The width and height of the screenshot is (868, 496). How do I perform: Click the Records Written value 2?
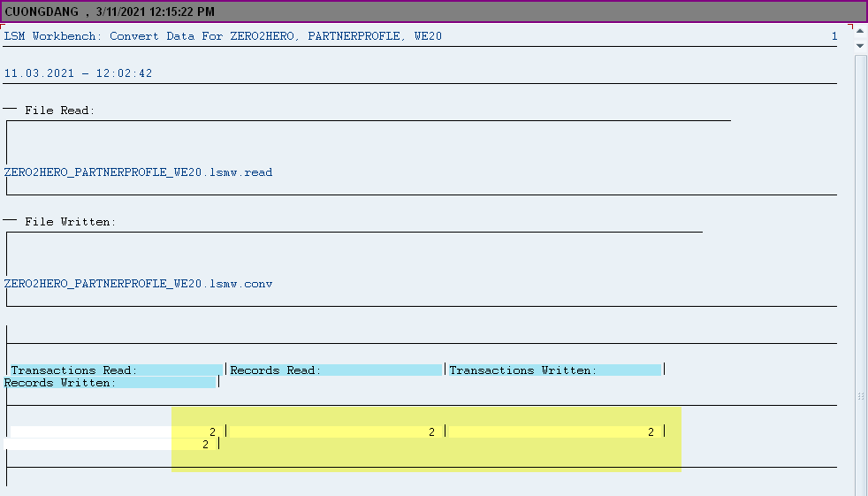[205, 444]
